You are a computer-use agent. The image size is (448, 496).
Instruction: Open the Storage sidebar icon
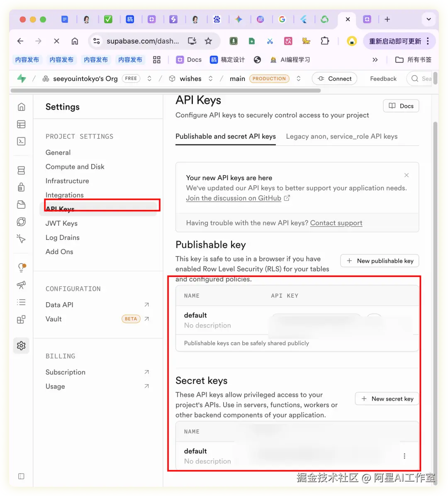(21, 205)
